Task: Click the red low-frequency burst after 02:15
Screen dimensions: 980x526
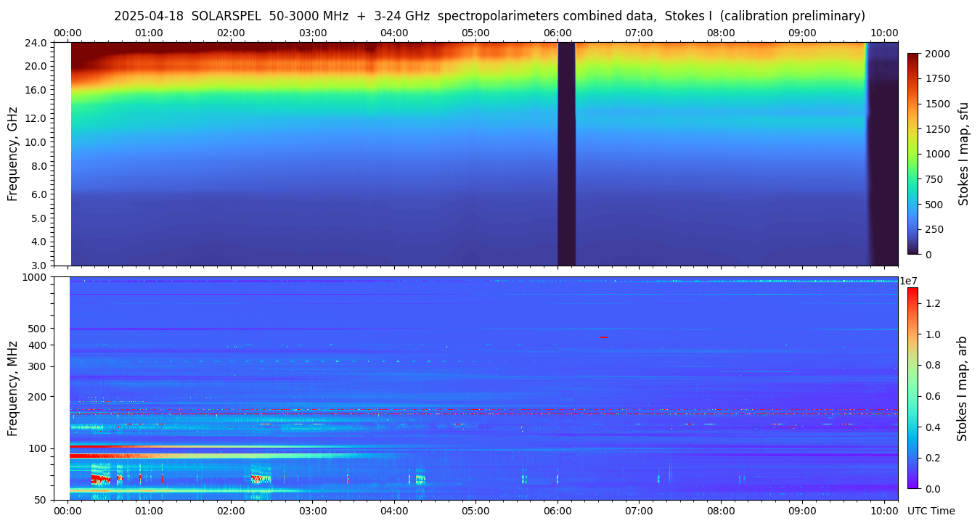Action: (x=259, y=479)
